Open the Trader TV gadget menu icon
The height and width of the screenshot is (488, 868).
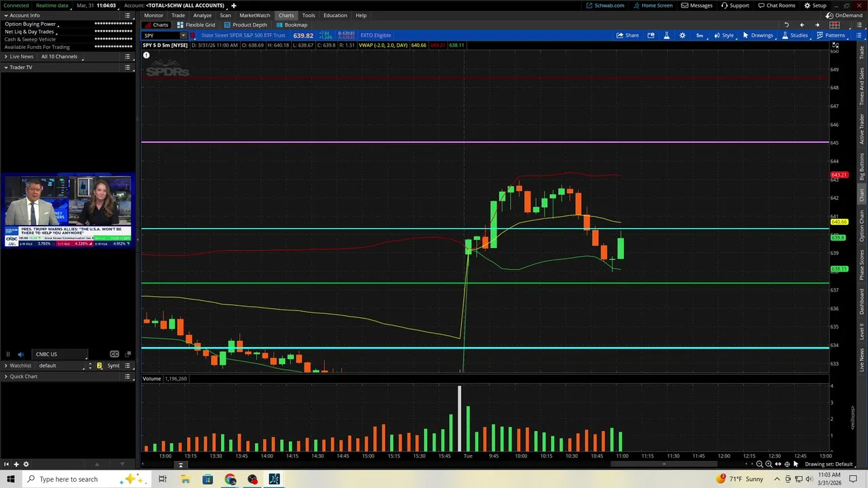pyautogui.click(x=127, y=67)
